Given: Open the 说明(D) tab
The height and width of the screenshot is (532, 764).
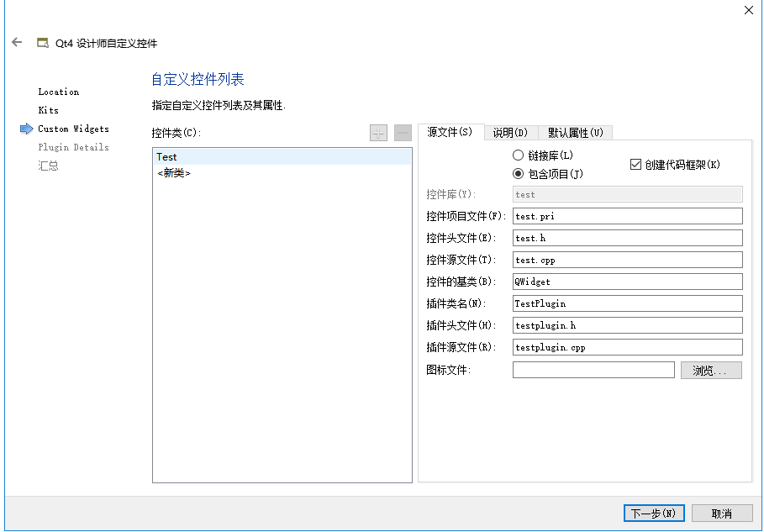Looking at the screenshot, I should (511, 133).
